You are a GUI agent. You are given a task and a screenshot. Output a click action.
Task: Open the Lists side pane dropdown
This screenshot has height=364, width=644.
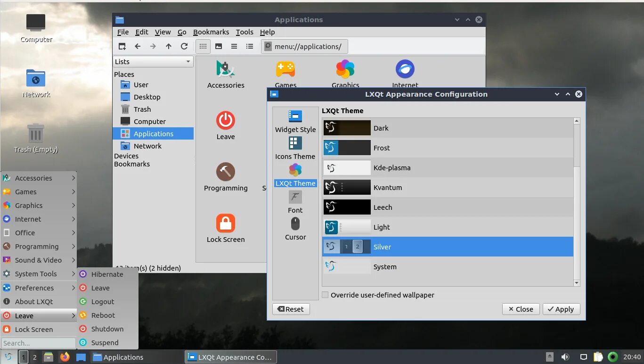point(153,61)
